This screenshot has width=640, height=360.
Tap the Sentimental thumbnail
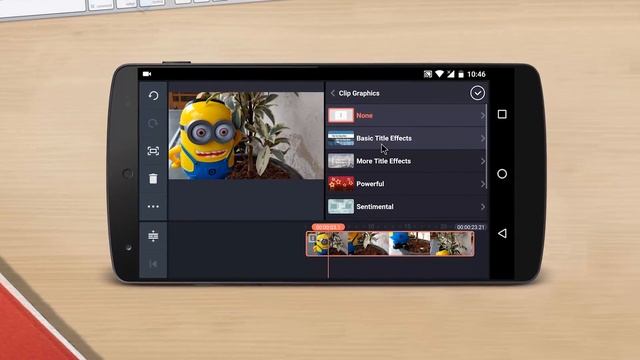click(x=341, y=207)
